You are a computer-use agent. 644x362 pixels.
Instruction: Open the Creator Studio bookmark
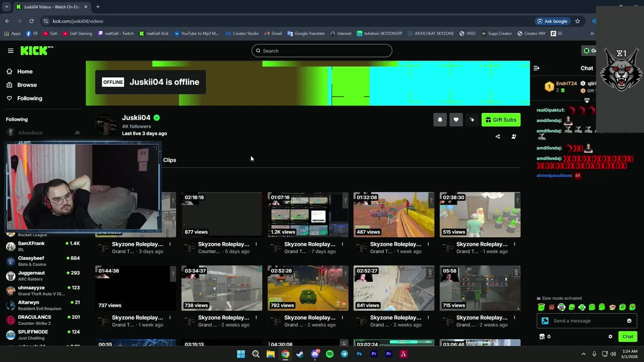coord(242,34)
